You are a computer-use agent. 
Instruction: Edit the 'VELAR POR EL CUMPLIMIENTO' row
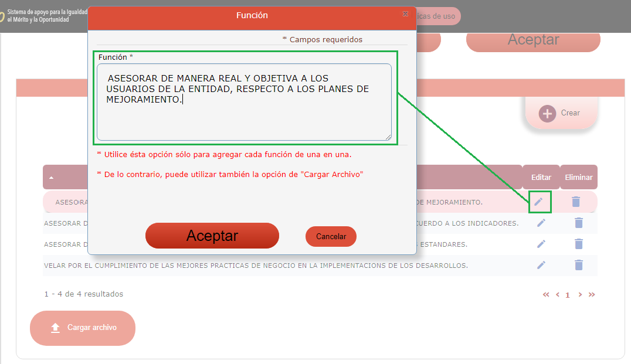541,265
